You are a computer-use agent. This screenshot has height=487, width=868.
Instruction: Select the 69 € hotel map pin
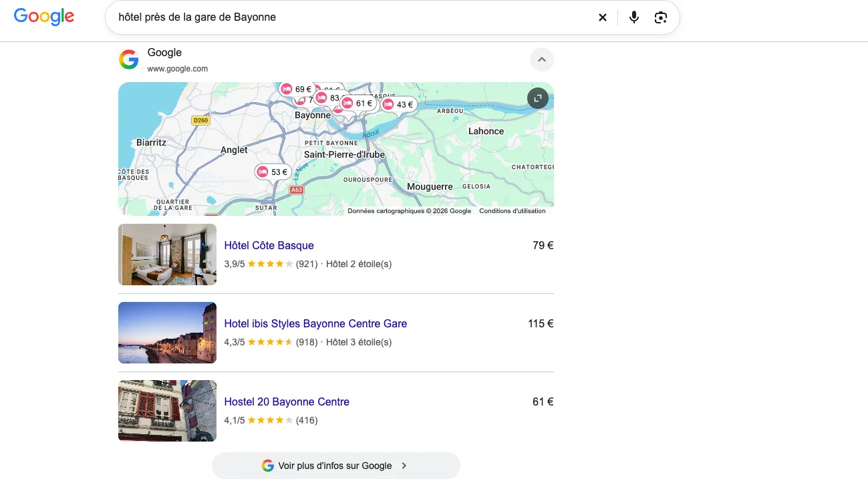tap(296, 90)
